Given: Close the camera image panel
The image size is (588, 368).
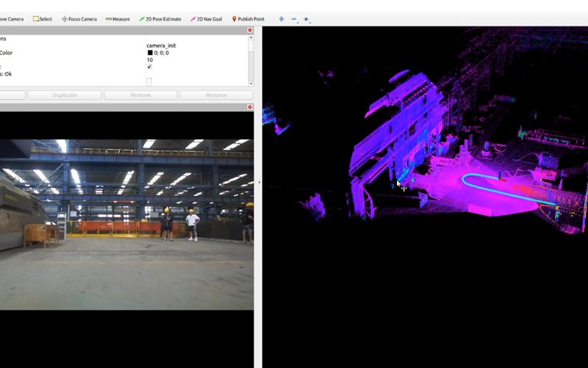Looking at the screenshot, I should pos(250,107).
